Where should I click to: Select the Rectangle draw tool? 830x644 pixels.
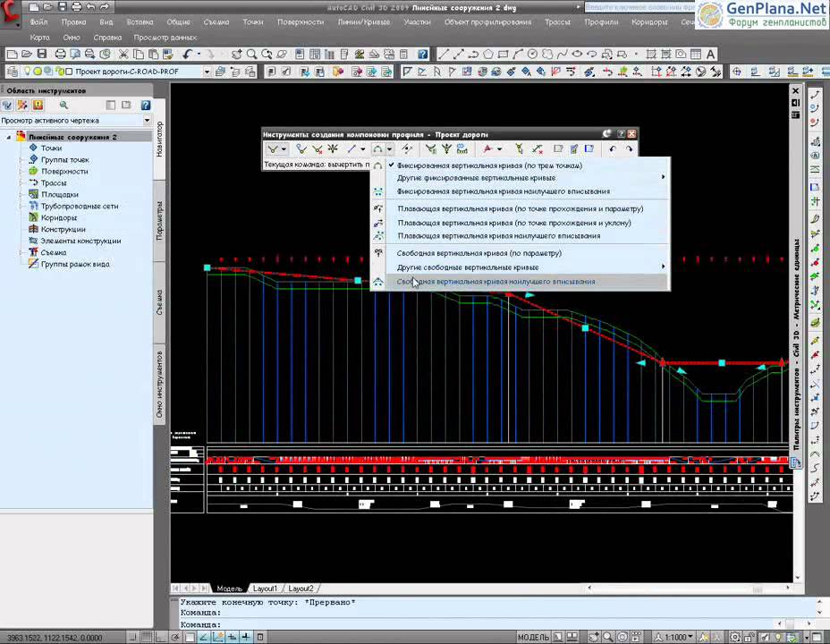pyautogui.click(x=503, y=54)
